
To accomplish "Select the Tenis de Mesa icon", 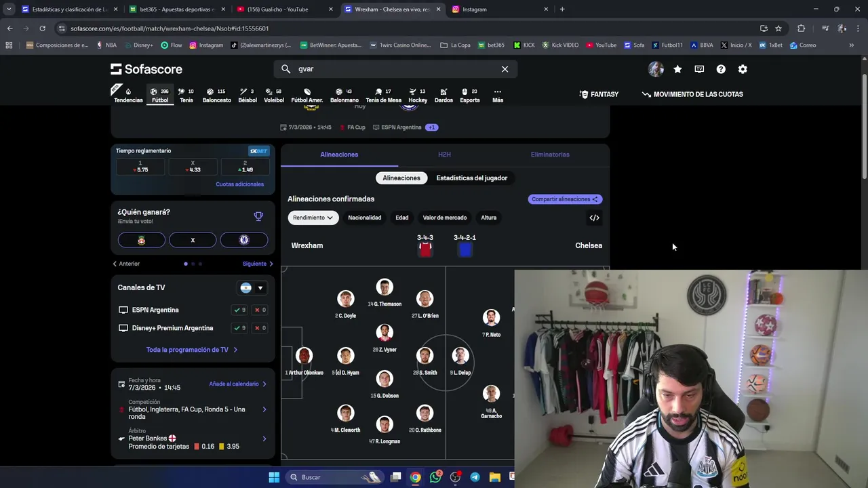I will pyautogui.click(x=384, y=95).
